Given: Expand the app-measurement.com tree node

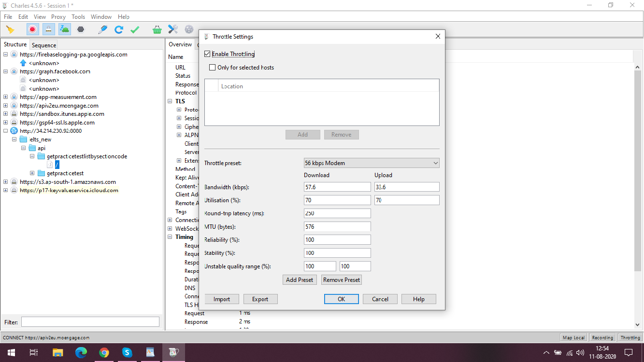Looking at the screenshot, I should [5, 97].
